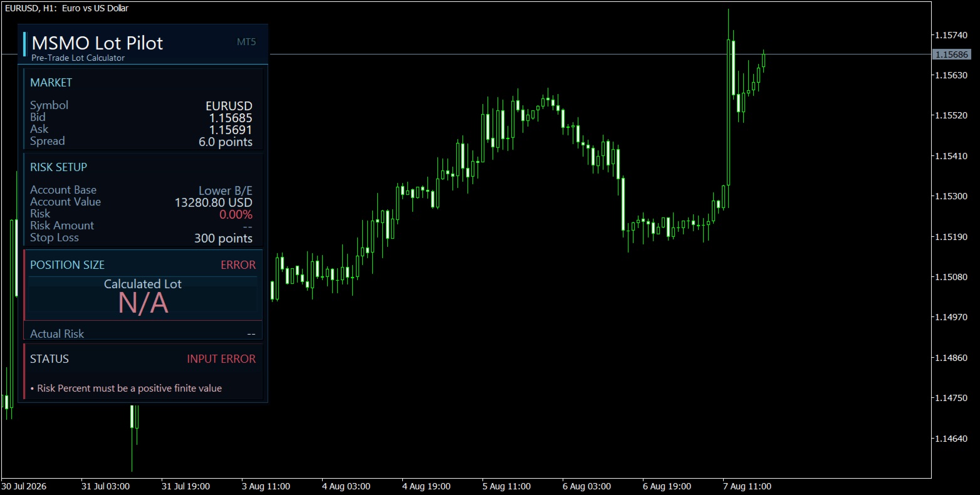Click the Calculated Lot label
Image resolution: width=980 pixels, height=495 pixels.
coord(143,284)
